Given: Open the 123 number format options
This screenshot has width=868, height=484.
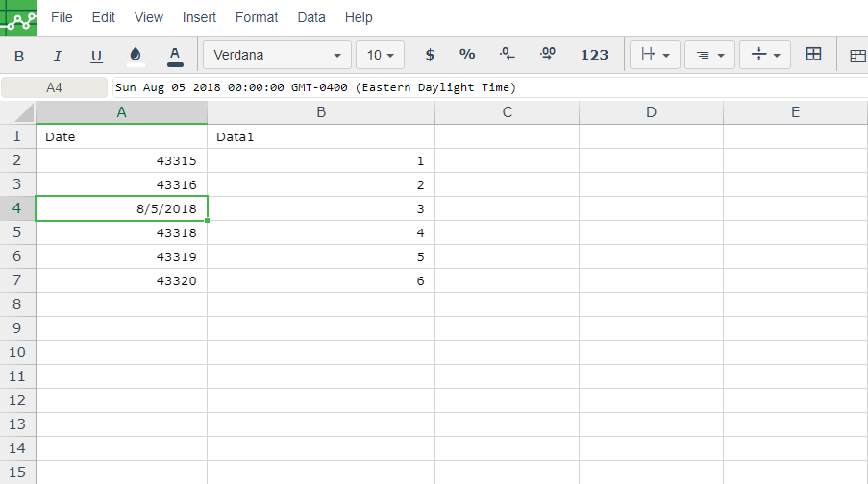Looking at the screenshot, I should (x=594, y=55).
